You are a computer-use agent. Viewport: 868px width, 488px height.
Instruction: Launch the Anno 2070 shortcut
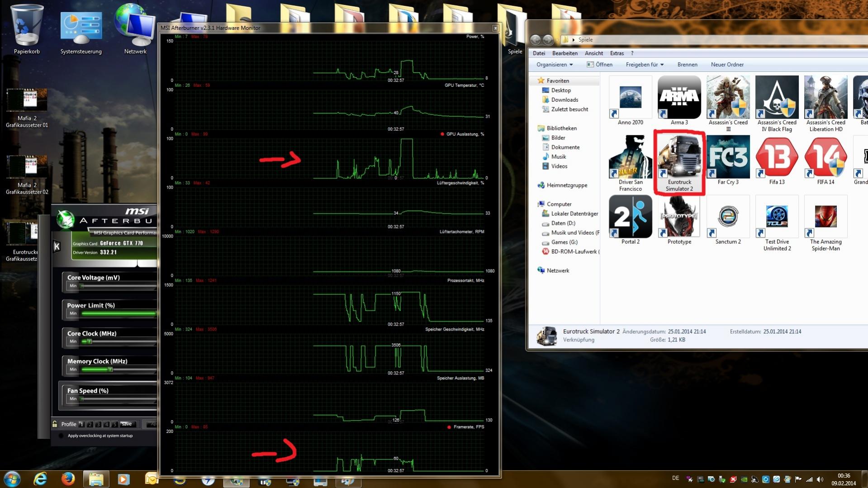click(x=630, y=101)
